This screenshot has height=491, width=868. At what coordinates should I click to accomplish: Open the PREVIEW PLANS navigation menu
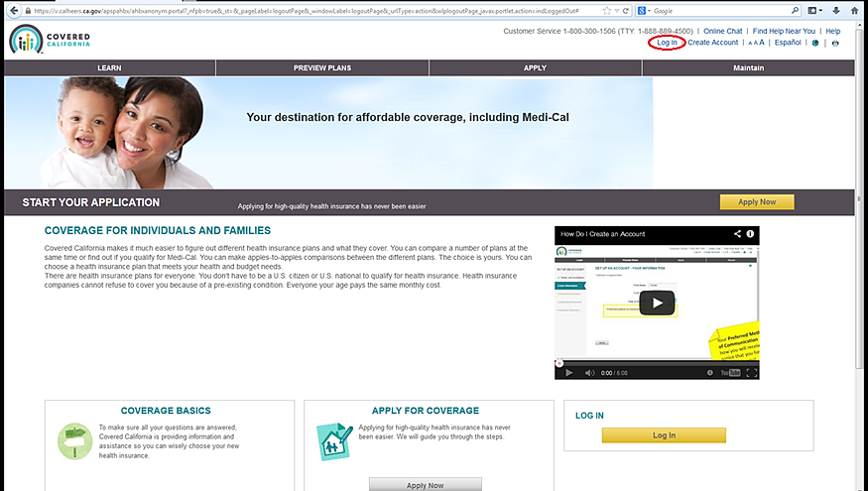pos(322,67)
